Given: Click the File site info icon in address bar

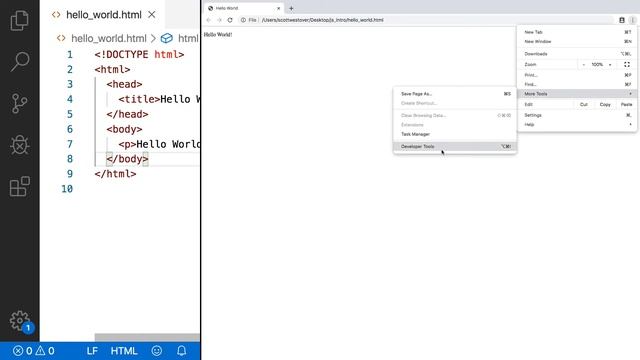Looking at the screenshot, I should coord(243,20).
